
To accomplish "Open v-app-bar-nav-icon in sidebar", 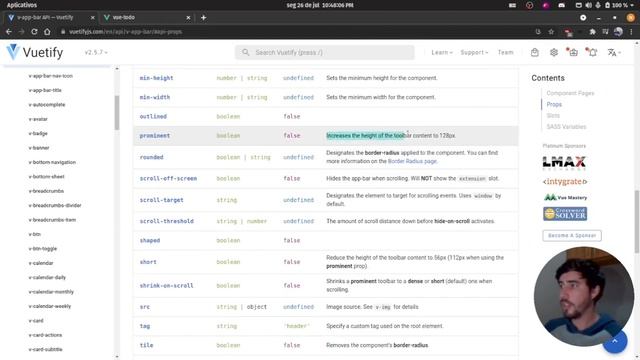I will 51,76.
